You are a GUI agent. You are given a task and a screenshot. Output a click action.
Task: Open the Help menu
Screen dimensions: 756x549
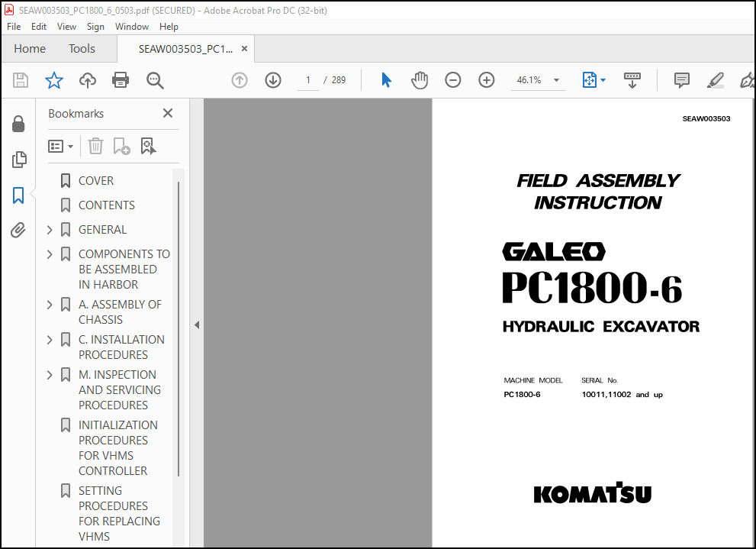[169, 27]
